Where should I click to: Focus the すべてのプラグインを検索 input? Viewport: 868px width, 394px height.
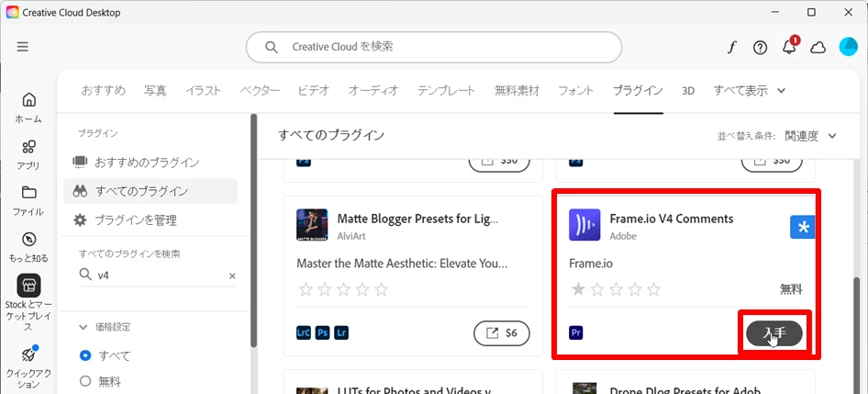pyautogui.click(x=158, y=276)
